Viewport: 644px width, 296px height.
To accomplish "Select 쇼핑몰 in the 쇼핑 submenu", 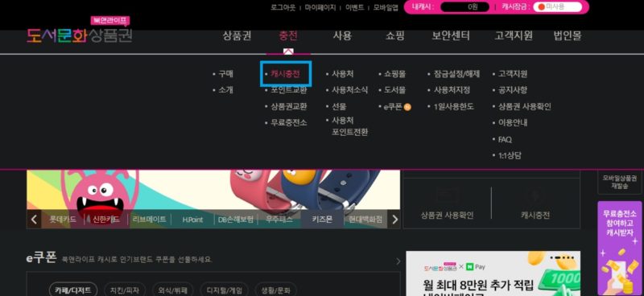I will [394, 74].
